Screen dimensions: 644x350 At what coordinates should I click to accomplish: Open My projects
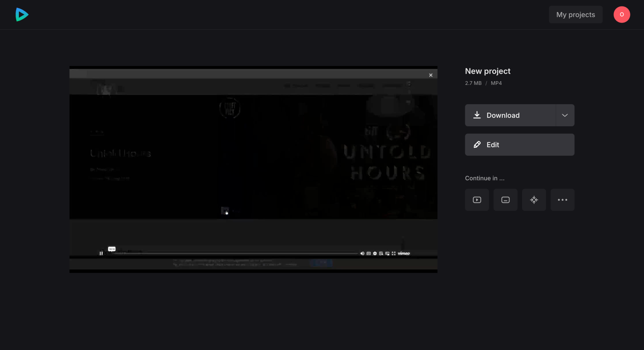pos(575,14)
